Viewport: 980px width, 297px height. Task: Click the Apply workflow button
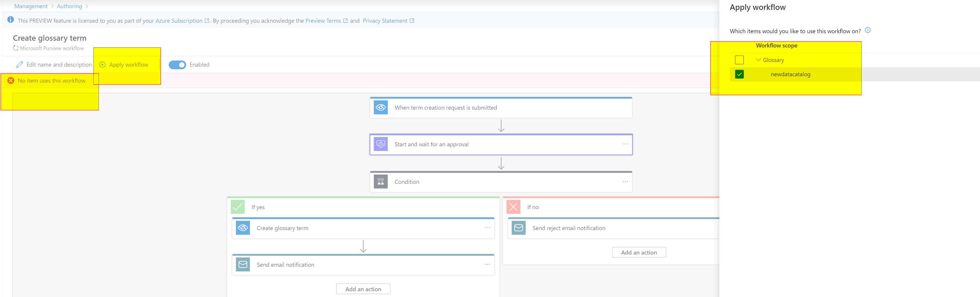[x=124, y=65]
